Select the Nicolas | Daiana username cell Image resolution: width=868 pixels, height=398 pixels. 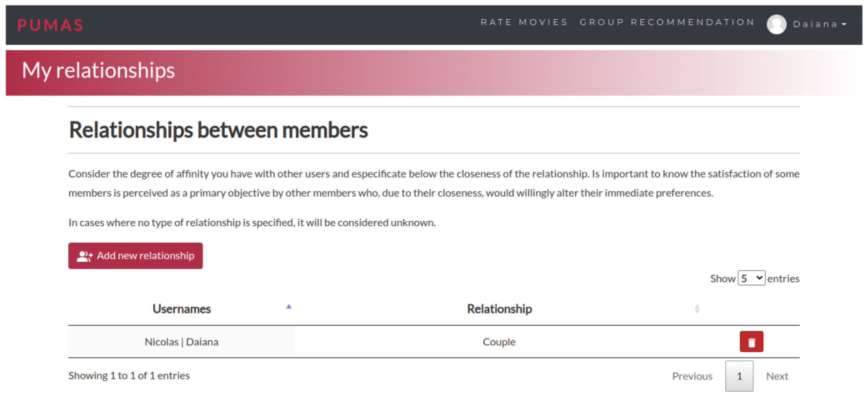click(x=182, y=342)
